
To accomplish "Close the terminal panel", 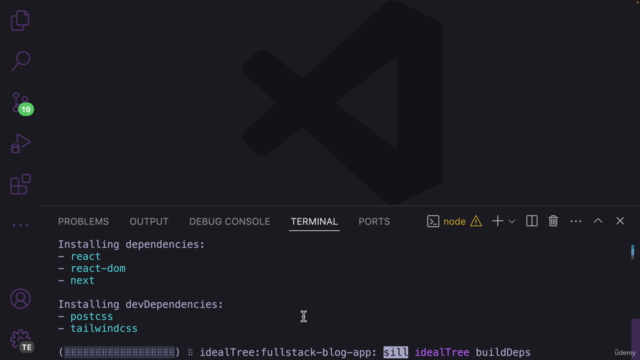I will coord(620,221).
